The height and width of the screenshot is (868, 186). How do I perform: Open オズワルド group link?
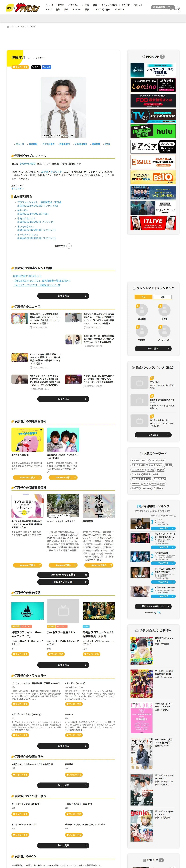click(18, 189)
